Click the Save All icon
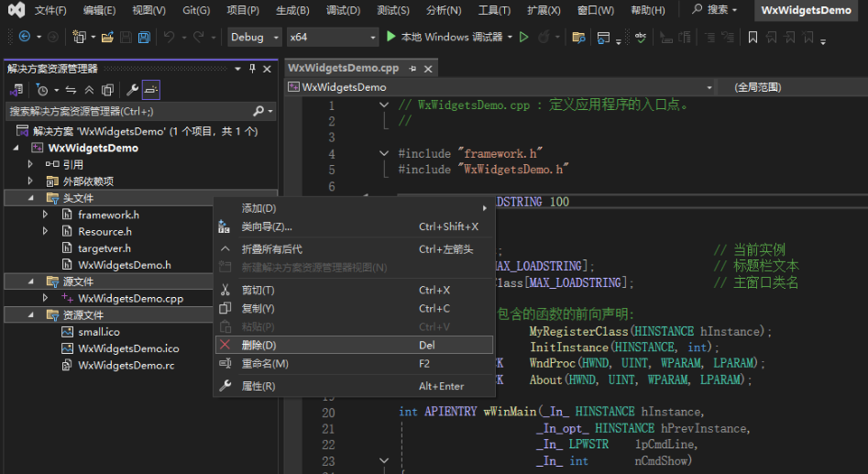This screenshot has width=868, height=474. click(x=144, y=37)
